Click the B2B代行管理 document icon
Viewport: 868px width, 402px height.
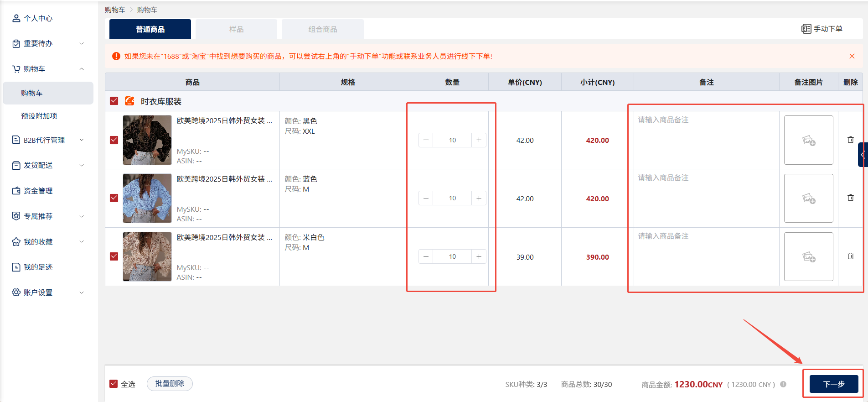click(16, 140)
